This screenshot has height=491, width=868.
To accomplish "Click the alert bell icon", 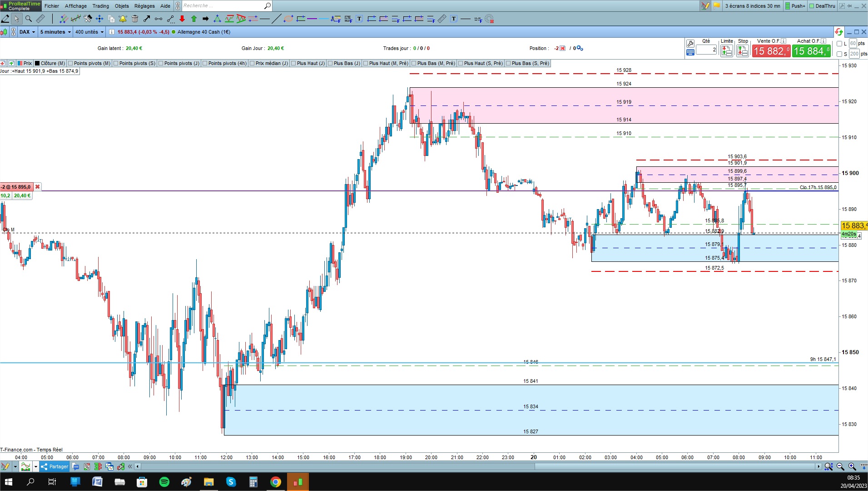I will coord(123,19).
